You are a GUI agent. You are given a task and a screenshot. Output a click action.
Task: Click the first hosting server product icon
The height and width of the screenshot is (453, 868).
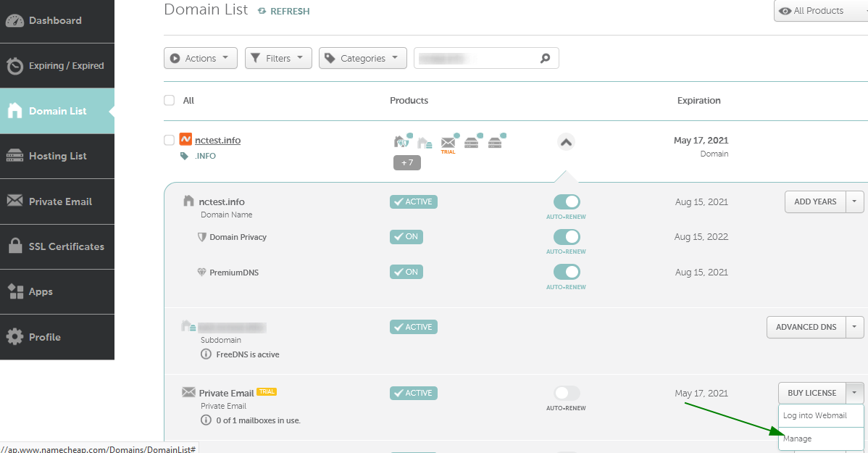click(472, 141)
